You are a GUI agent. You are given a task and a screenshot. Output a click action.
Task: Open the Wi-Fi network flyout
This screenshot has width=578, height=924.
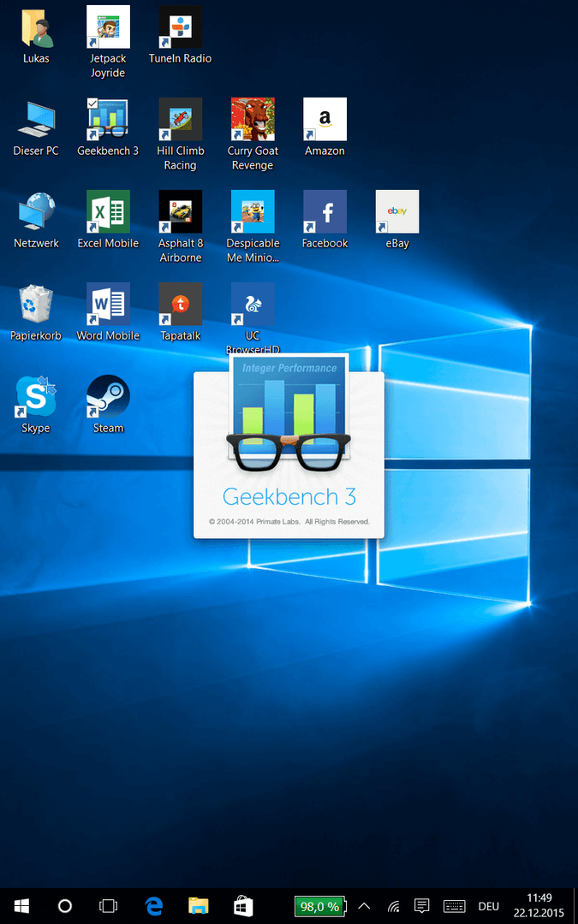click(393, 906)
